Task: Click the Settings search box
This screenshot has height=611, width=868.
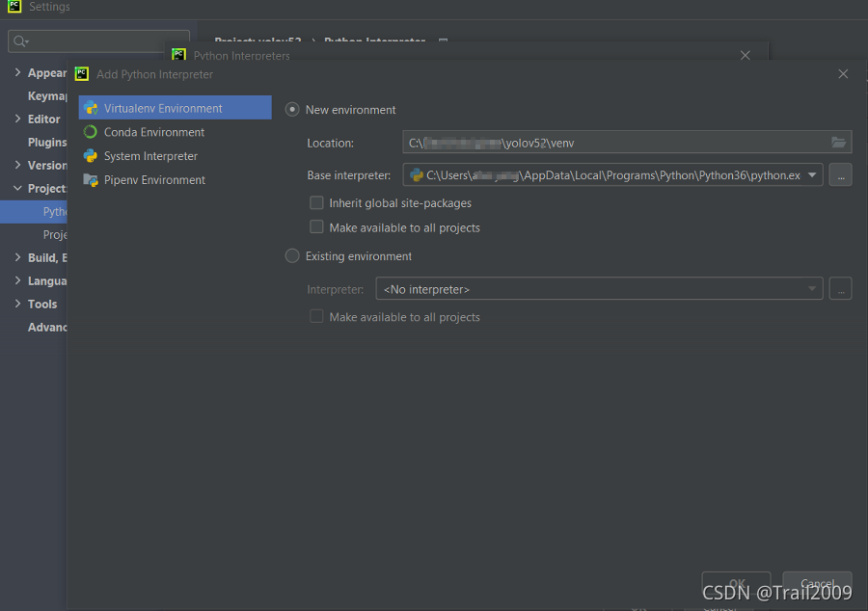Action: click(x=98, y=41)
